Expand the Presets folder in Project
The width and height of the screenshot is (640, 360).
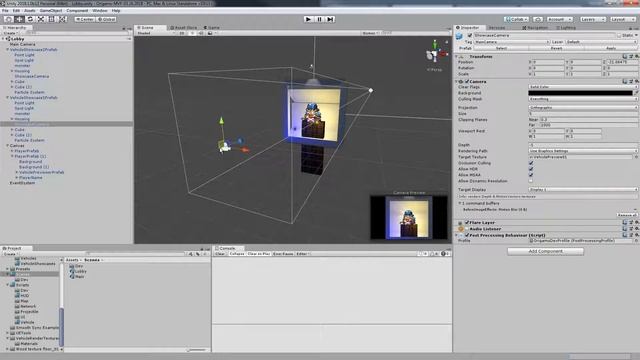pos(7,269)
